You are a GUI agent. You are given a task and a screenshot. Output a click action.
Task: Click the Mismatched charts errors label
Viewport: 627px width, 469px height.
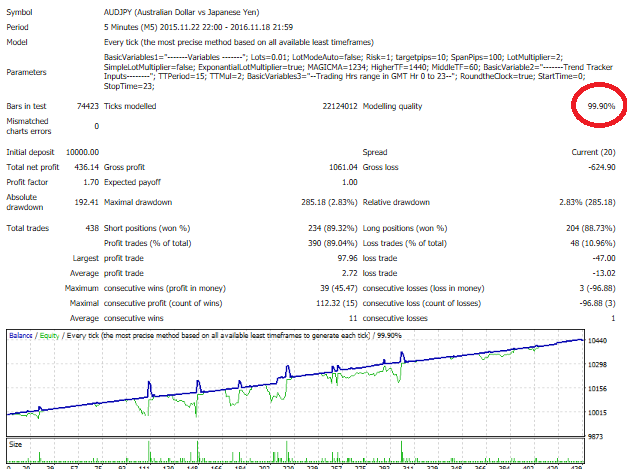29,126
